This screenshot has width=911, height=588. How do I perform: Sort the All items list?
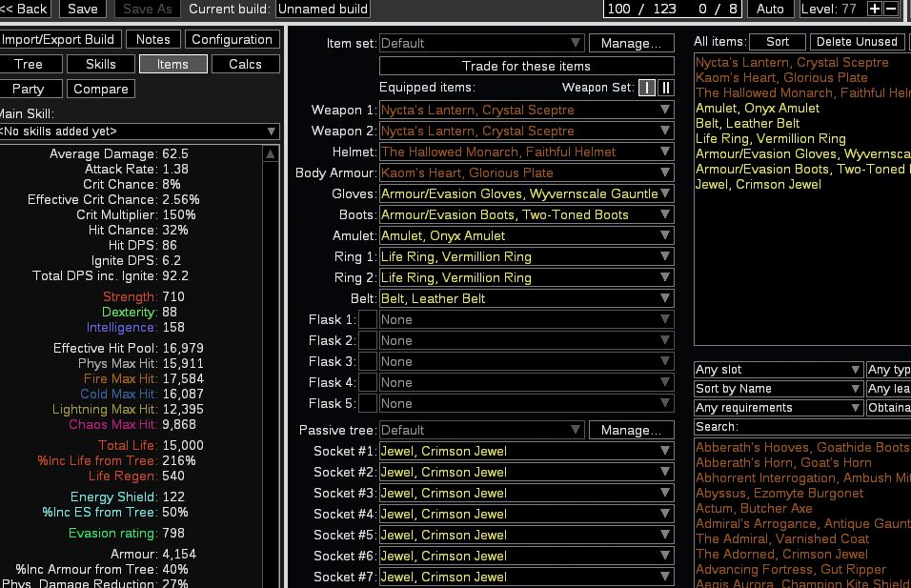778,42
